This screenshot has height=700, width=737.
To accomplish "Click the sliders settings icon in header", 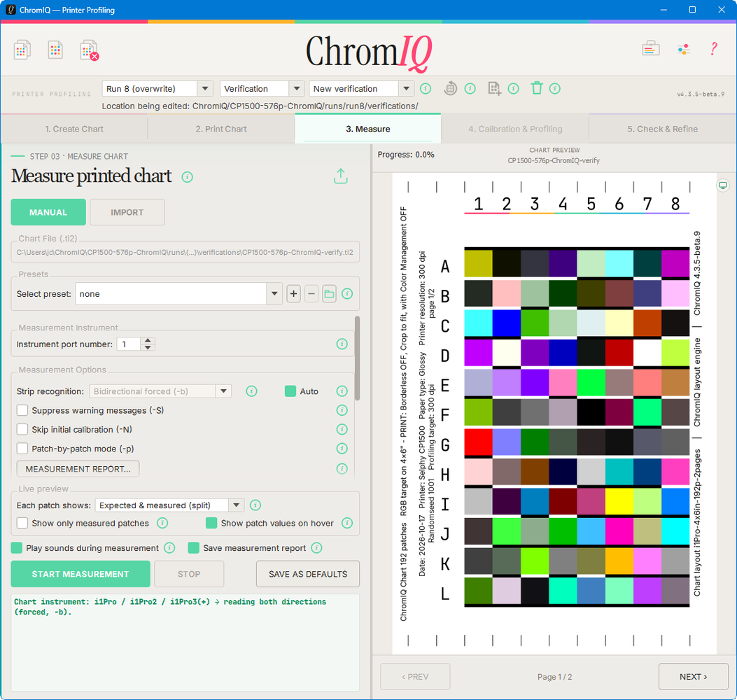I will click(683, 49).
